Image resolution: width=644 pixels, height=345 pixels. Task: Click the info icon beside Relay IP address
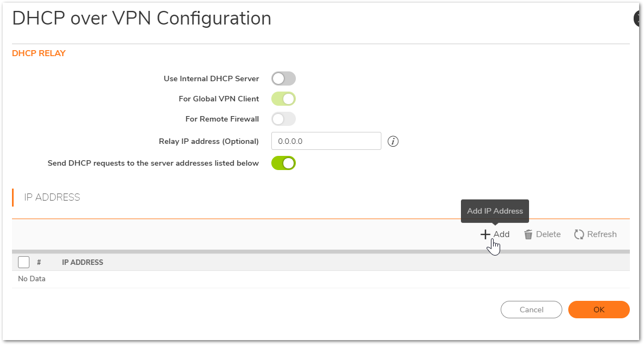(393, 141)
